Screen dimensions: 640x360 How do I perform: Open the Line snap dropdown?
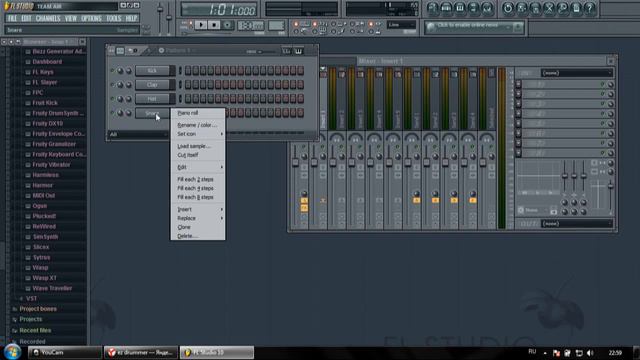click(401, 25)
